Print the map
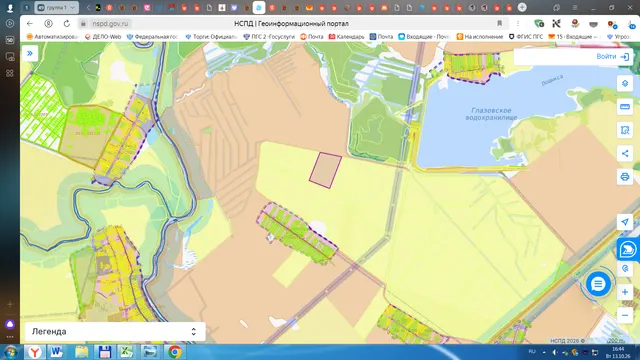640x360 pixels. (x=625, y=177)
